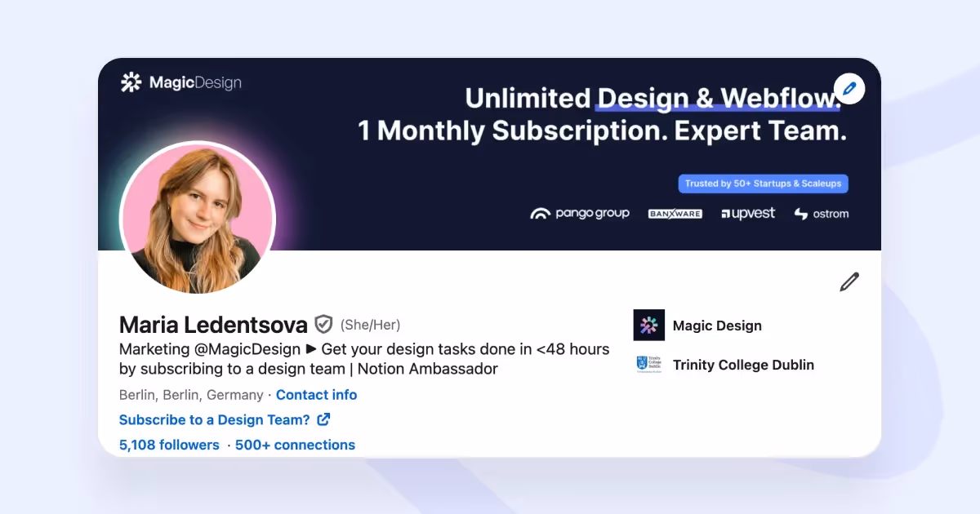Click the upvest logo in banner
Viewport: 980px width, 514px height.
748,214
